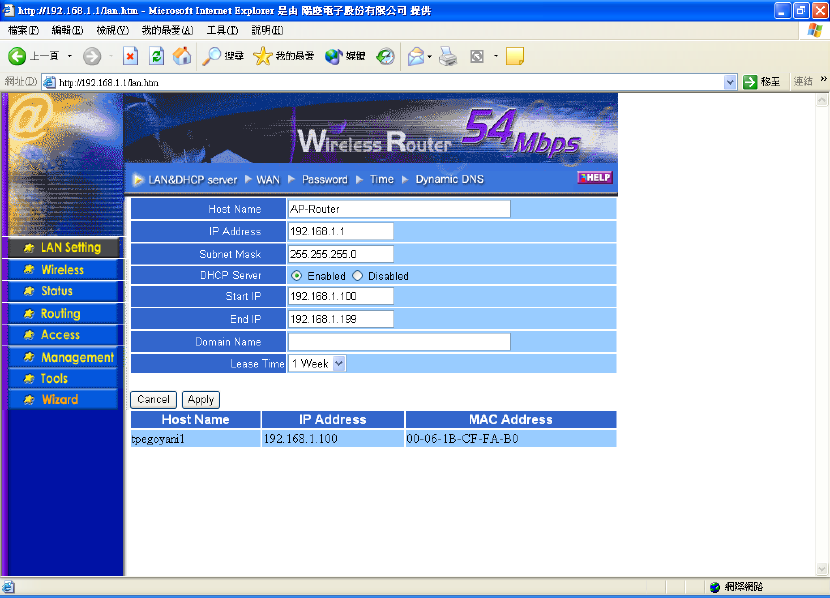Screen dimensions: 830x598
Task: Expand the toolbar overflow chevron
Action: pos(824,79)
